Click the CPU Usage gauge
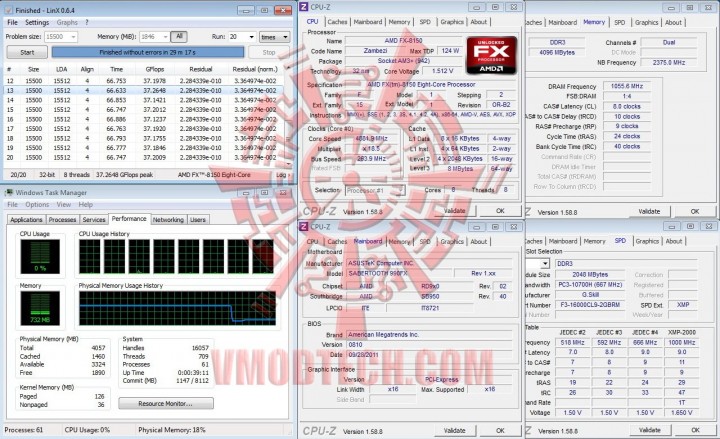Image resolution: width=720 pixels, height=439 pixels. click(x=40, y=256)
